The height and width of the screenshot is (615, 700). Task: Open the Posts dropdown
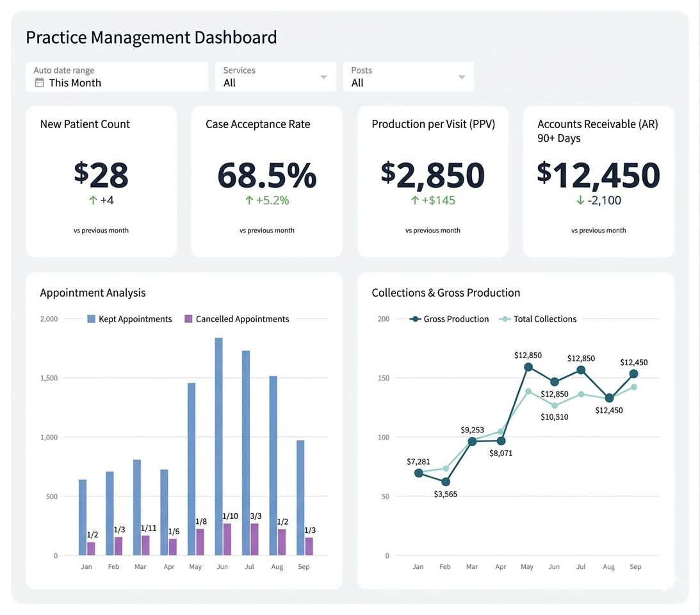coord(408,77)
